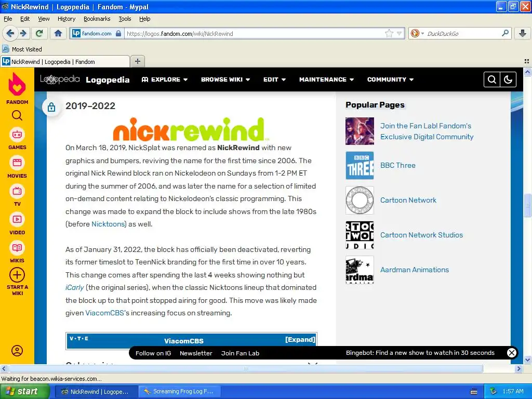Follow the Nicktoons link in the article
Image resolution: width=532 pixels, height=399 pixels.
[109, 224]
